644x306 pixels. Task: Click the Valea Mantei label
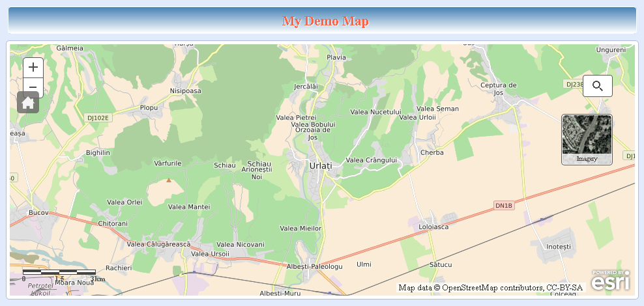(x=189, y=207)
